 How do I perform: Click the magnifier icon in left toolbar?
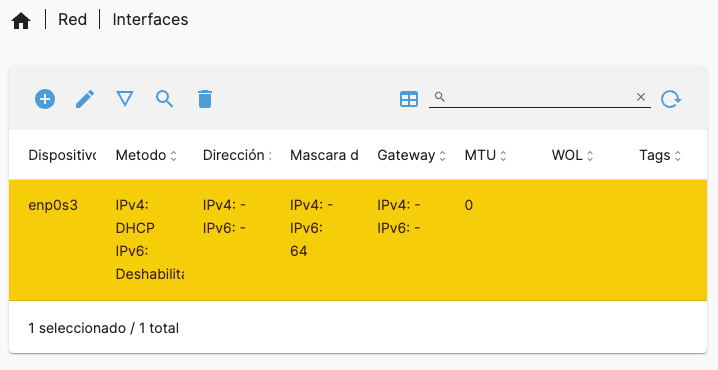point(164,99)
